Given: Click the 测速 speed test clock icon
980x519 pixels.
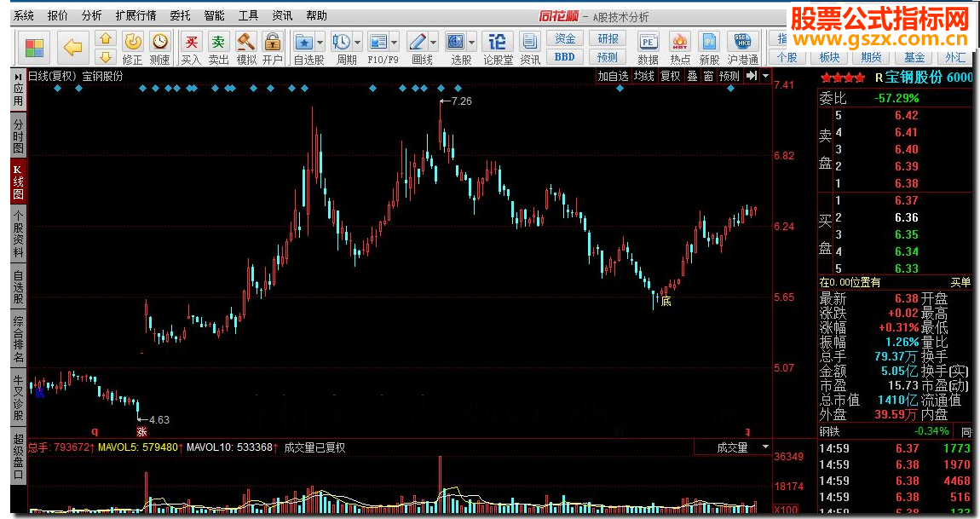Looking at the screenshot, I should coord(159,43).
